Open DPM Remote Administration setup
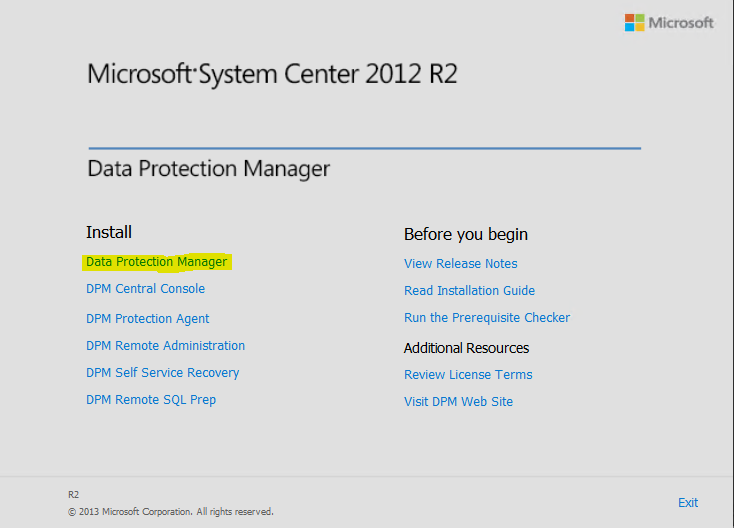734x528 pixels. point(165,345)
